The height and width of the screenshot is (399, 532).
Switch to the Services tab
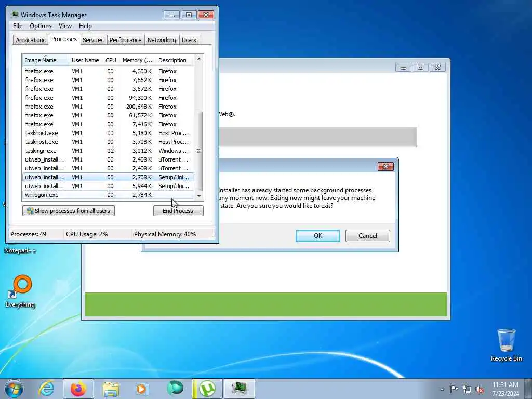tap(93, 40)
